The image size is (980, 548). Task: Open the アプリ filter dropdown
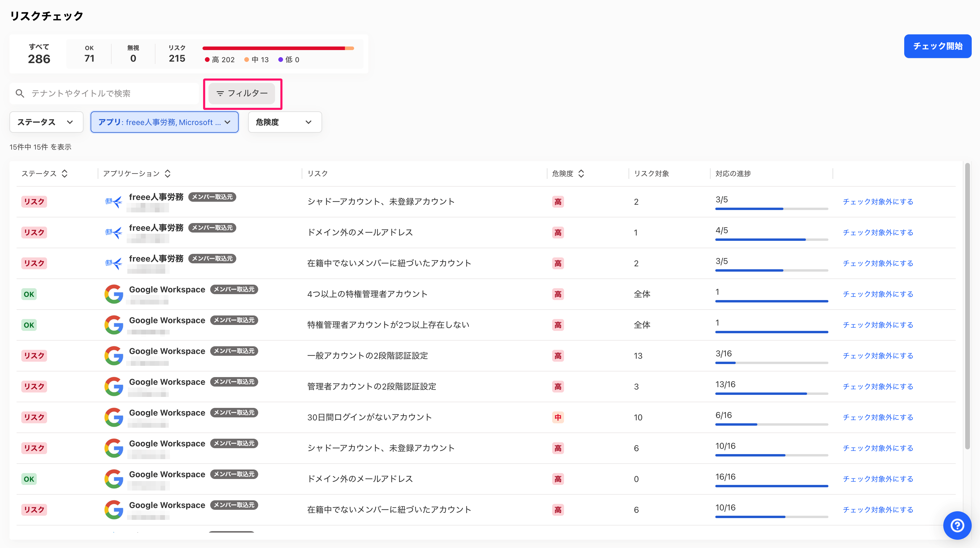pos(164,122)
